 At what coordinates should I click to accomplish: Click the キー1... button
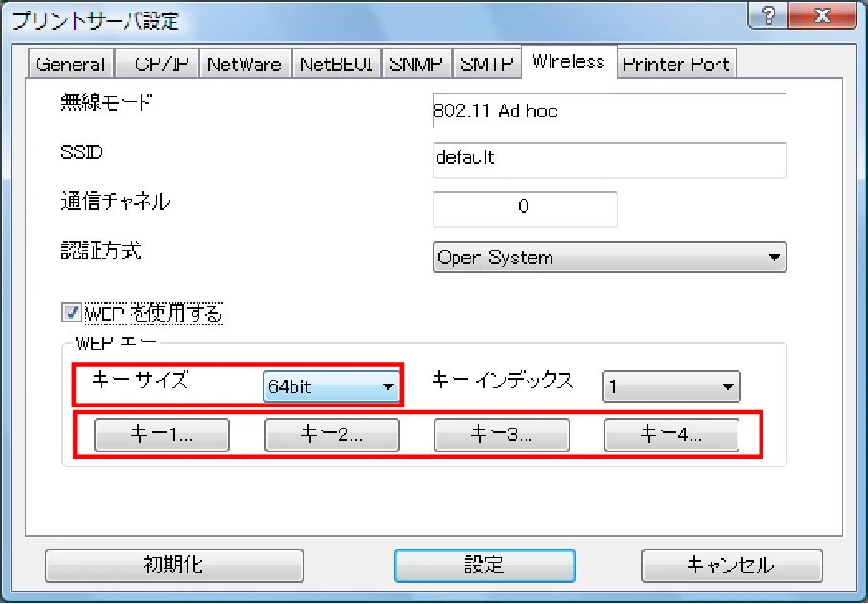pos(162,434)
